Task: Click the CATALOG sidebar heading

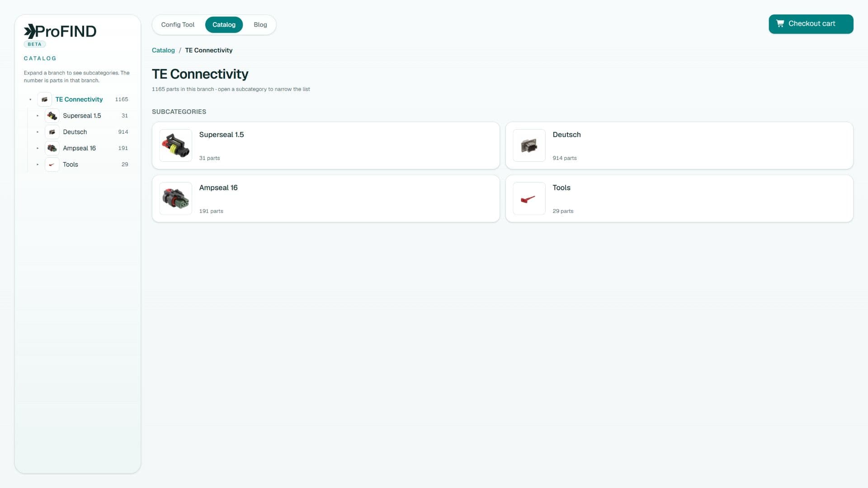Action: pyautogui.click(x=40, y=58)
